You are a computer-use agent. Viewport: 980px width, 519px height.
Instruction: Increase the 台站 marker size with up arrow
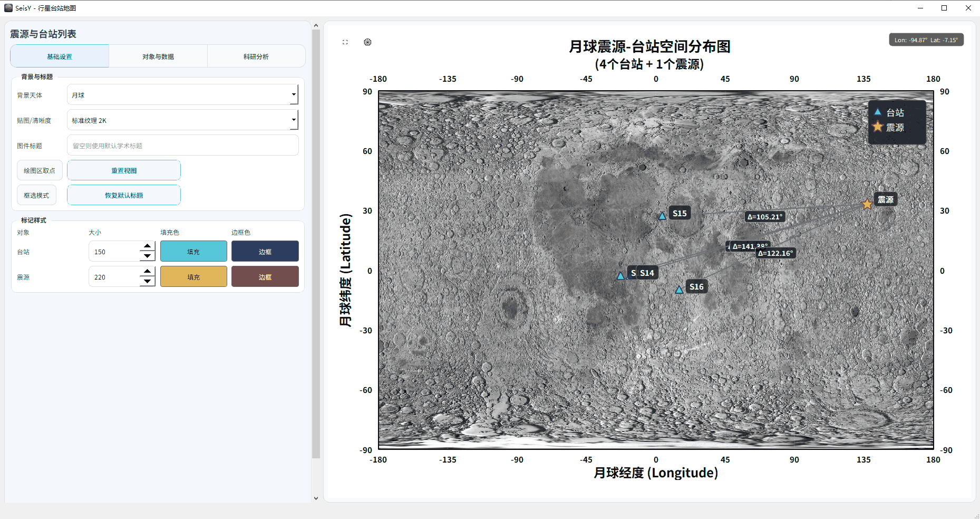[x=148, y=246]
